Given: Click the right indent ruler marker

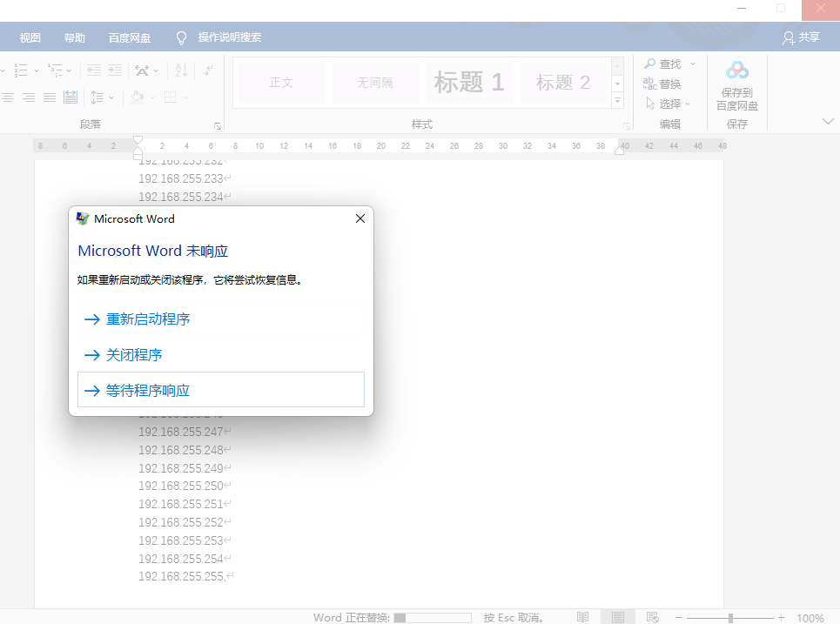Looking at the screenshot, I should coord(619,151).
